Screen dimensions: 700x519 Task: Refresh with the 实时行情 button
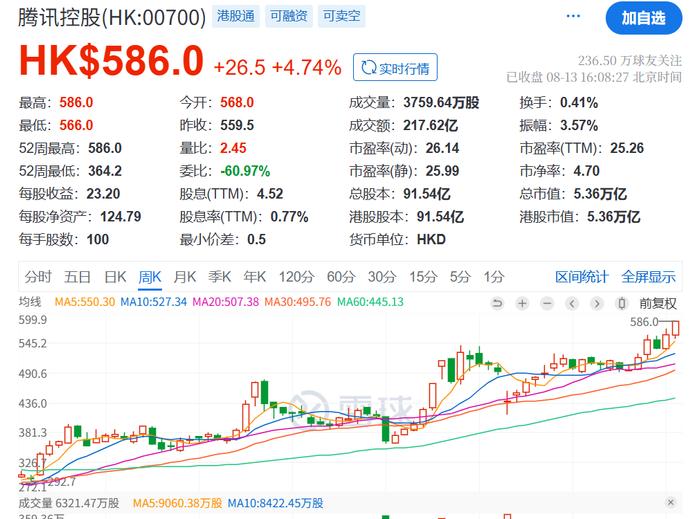395,67
